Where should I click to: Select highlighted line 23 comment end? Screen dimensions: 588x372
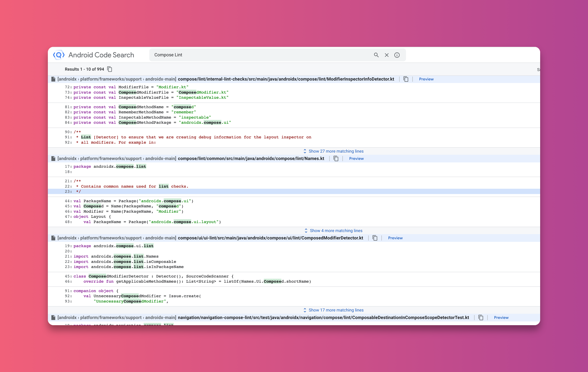tap(294, 192)
